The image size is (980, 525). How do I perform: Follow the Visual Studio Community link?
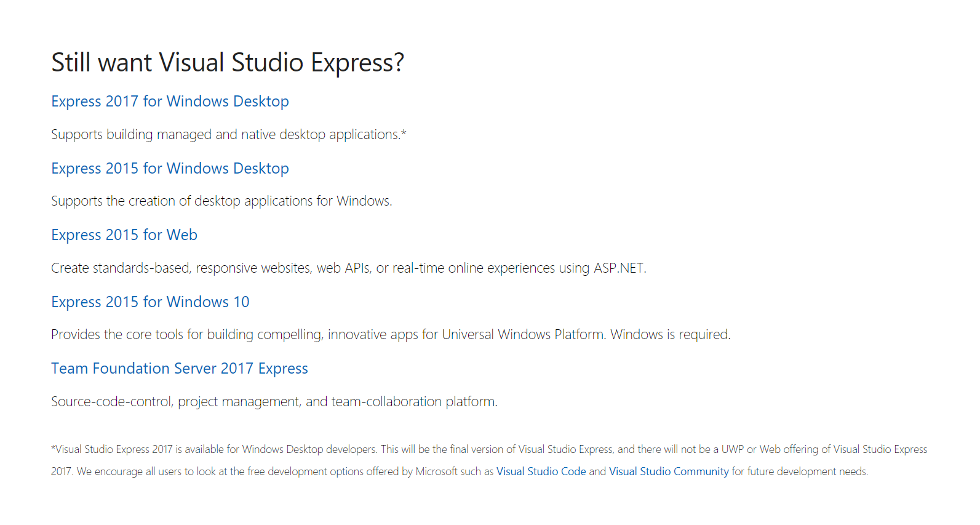coord(668,471)
